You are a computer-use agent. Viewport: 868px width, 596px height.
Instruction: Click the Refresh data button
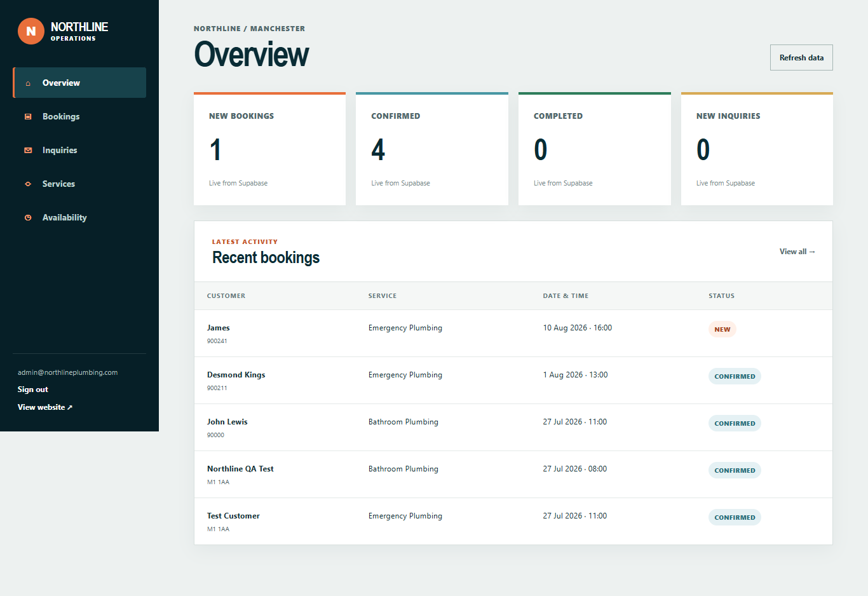pos(801,57)
